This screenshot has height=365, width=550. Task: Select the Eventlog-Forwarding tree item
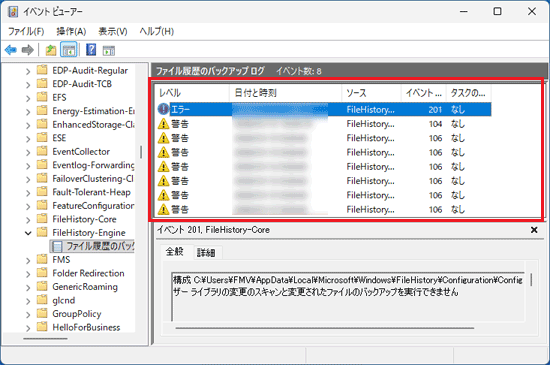coord(93,165)
